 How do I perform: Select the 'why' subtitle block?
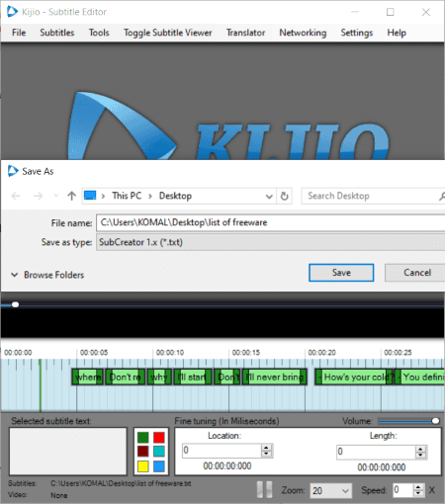[159, 377]
